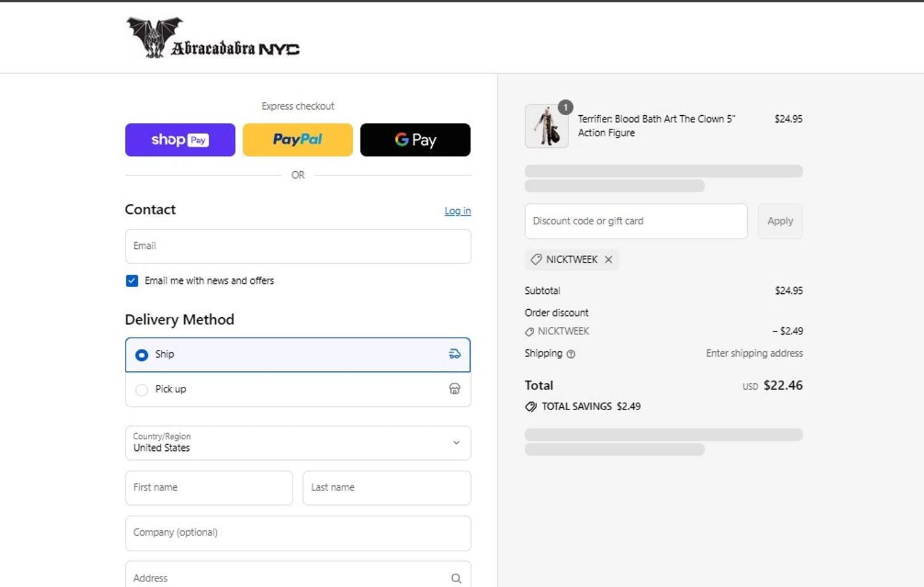Click the Total Savings tag icon
Image resolution: width=924 pixels, height=587 pixels.
click(x=531, y=407)
